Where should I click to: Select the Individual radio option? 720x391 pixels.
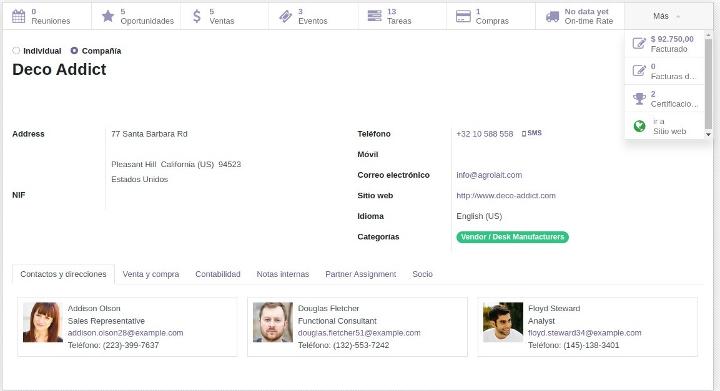coord(16,50)
